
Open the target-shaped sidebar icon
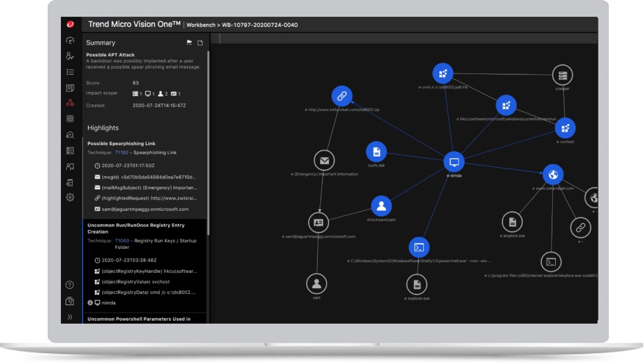[70, 119]
